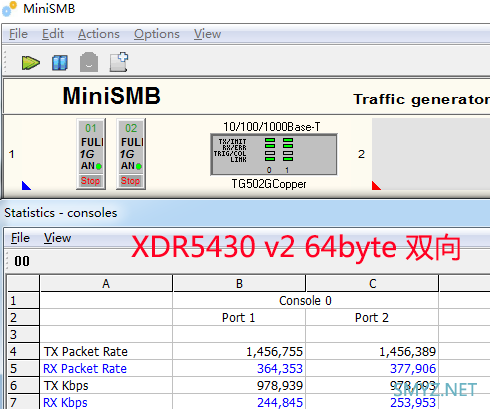The width and height of the screenshot is (490, 409).
Task: Click the value 377,906
Action: [x=413, y=369]
